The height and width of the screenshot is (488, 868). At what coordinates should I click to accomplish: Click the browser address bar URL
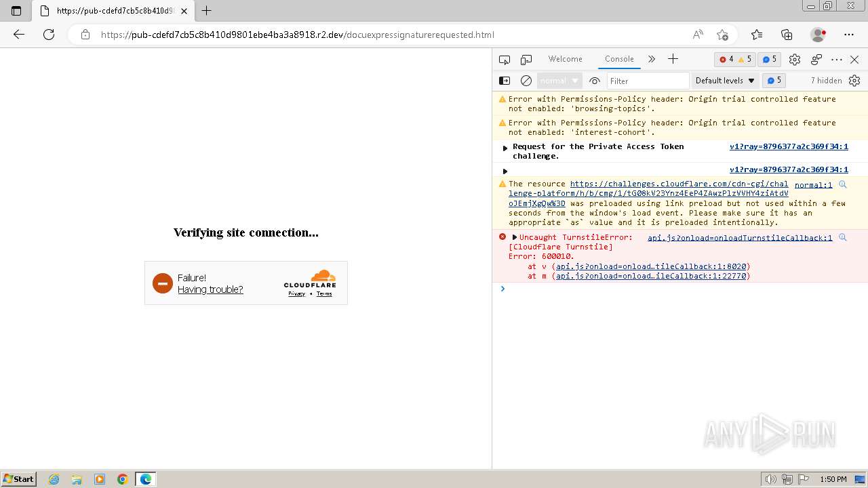coord(297,35)
